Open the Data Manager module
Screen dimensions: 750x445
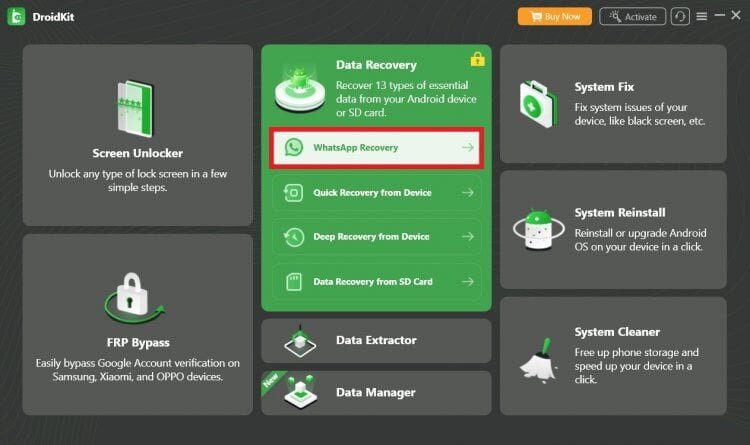pos(376,393)
